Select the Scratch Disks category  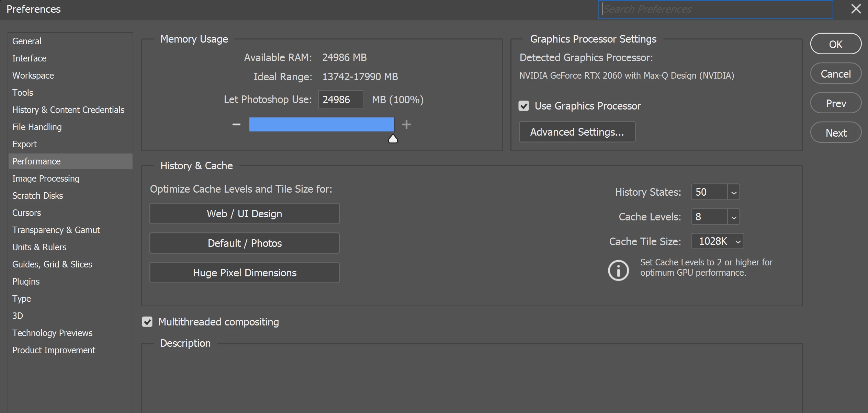(37, 196)
